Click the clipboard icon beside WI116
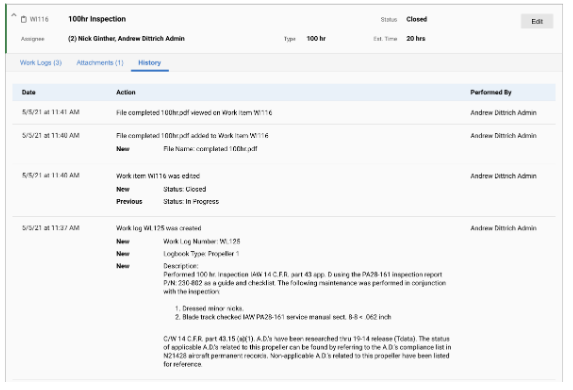573x390 pixels. [24, 19]
